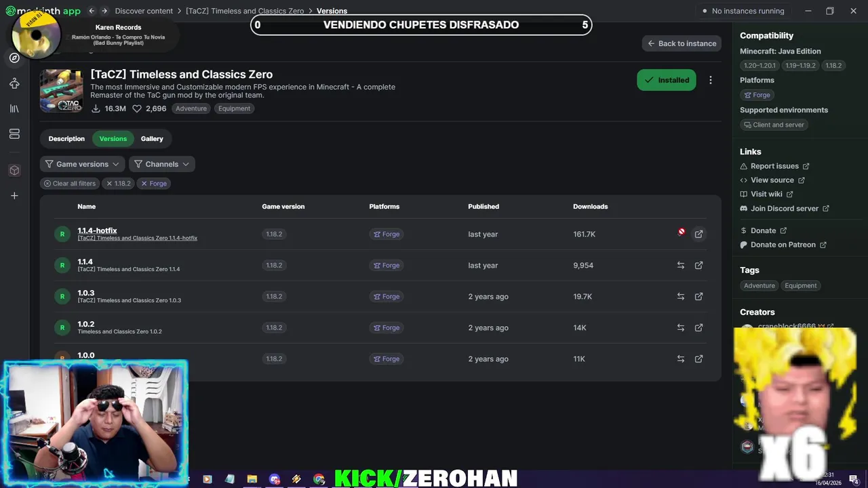Click the Name column header
Viewport: 868px width, 488px height.
point(86,207)
